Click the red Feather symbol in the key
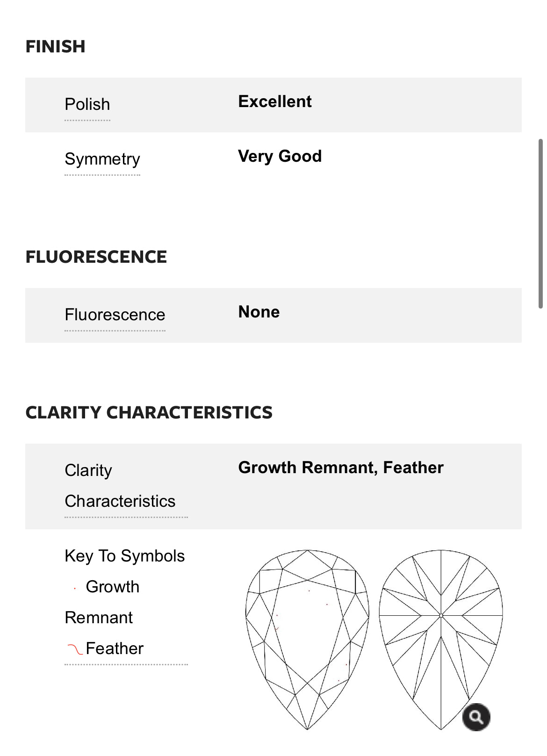Image resolution: width=547 pixels, height=756 pixels. [75, 649]
